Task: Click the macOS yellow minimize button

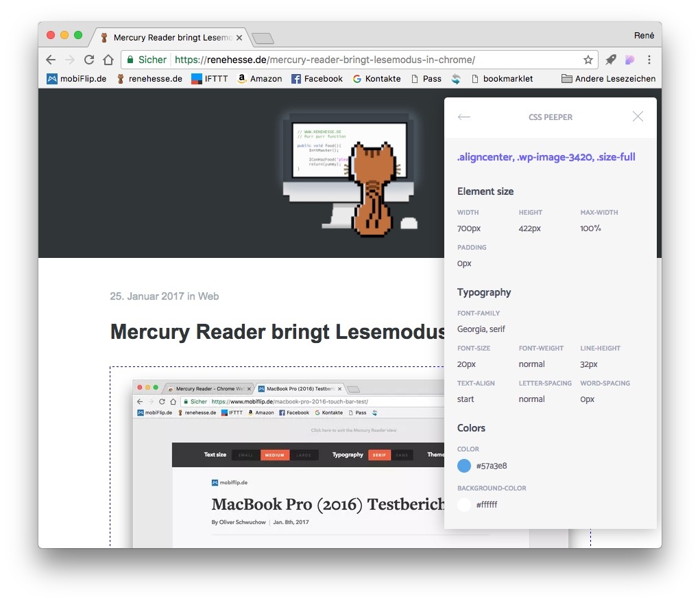Action: click(x=64, y=35)
